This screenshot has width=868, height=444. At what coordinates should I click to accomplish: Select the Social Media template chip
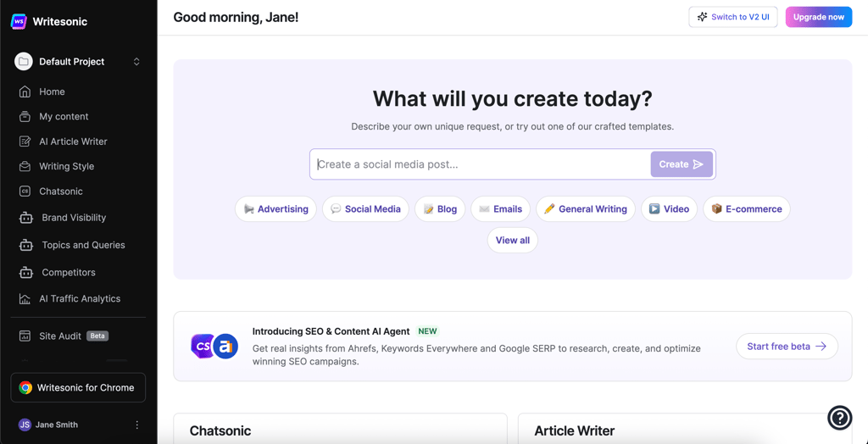click(365, 209)
